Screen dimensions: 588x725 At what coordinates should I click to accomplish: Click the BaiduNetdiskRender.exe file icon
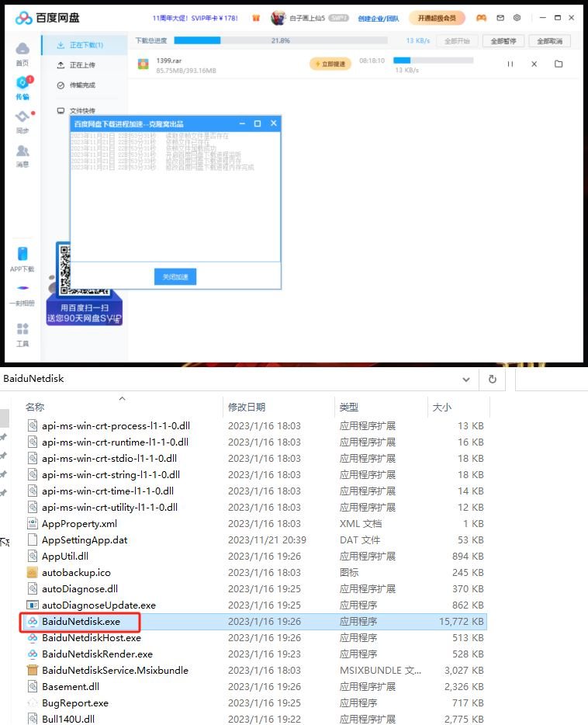tap(33, 654)
